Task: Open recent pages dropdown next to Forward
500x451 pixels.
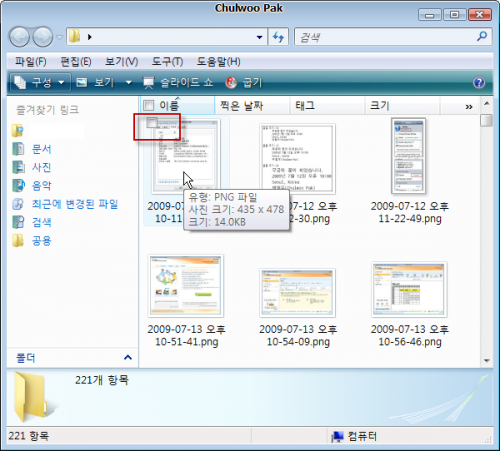Action: (59, 37)
